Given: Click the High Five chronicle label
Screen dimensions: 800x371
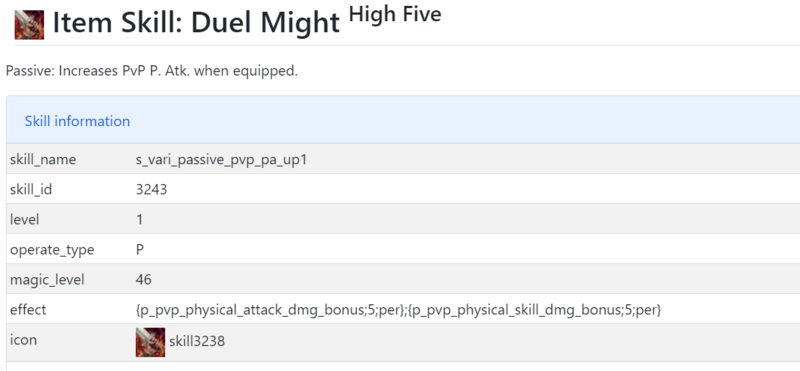Looking at the screenshot, I should [x=395, y=14].
